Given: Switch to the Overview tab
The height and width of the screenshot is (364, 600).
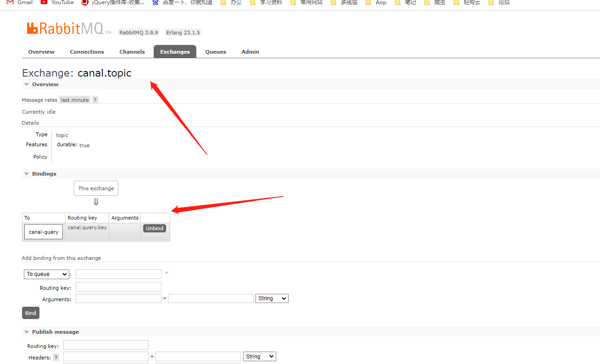Looking at the screenshot, I should 41,52.
